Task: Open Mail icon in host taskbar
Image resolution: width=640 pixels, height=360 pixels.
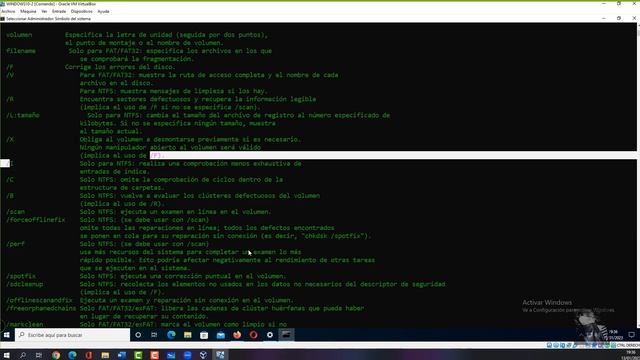Action: (x=171, y=355)
